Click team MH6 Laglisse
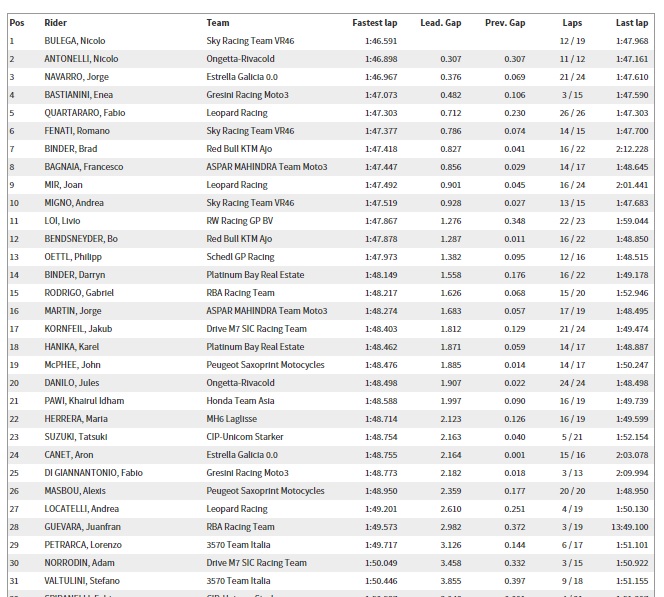 tap(231, 419)
